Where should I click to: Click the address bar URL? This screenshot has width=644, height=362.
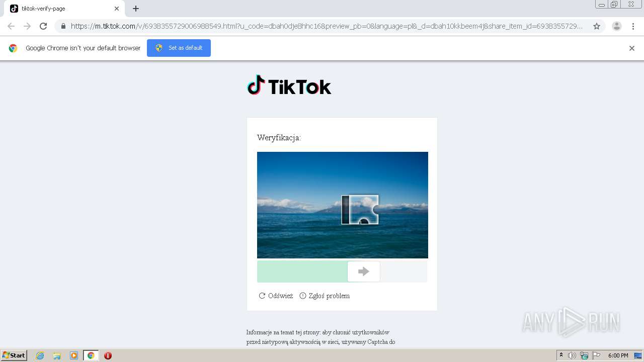click(327, 26)
